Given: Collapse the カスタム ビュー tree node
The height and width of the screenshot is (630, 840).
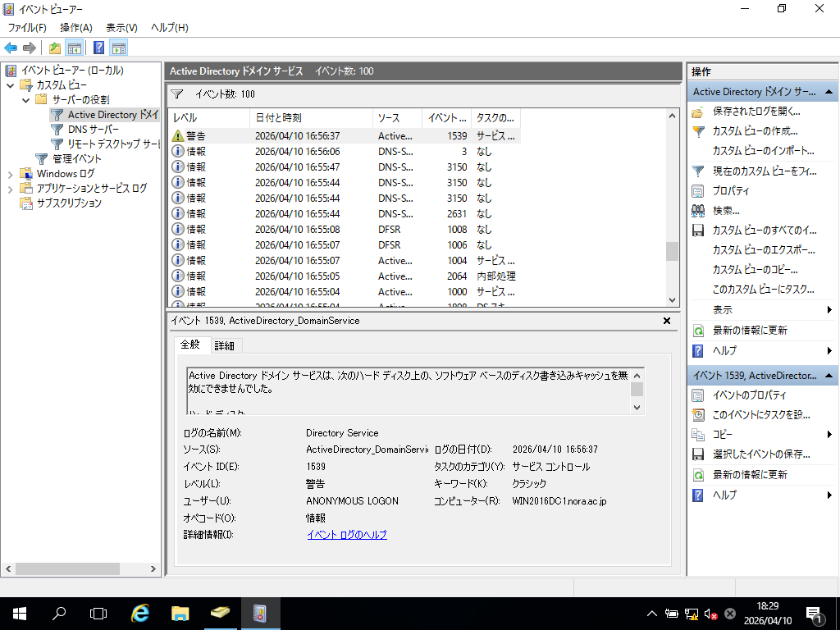Looking at the screenshot, I should [x=10, y=85].
